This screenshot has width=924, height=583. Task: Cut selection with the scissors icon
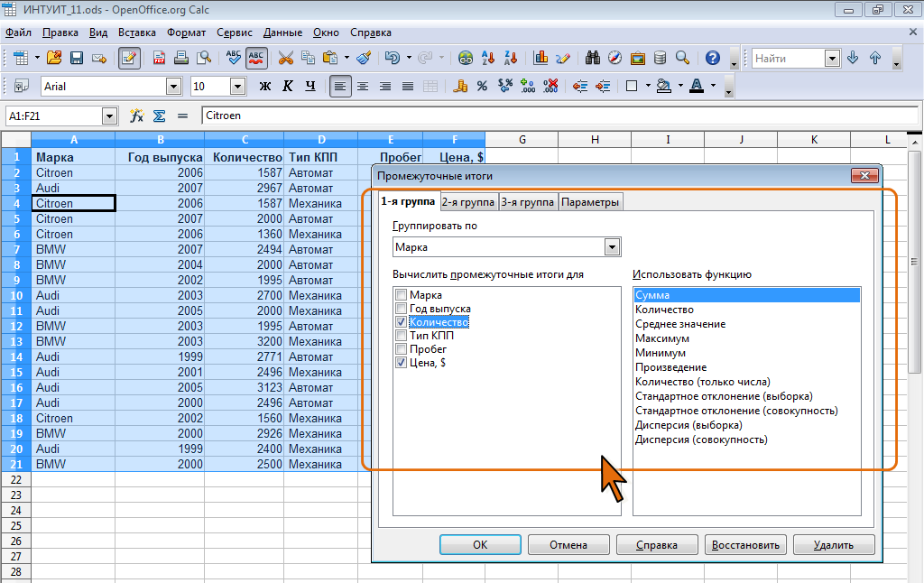pos(286,58)
